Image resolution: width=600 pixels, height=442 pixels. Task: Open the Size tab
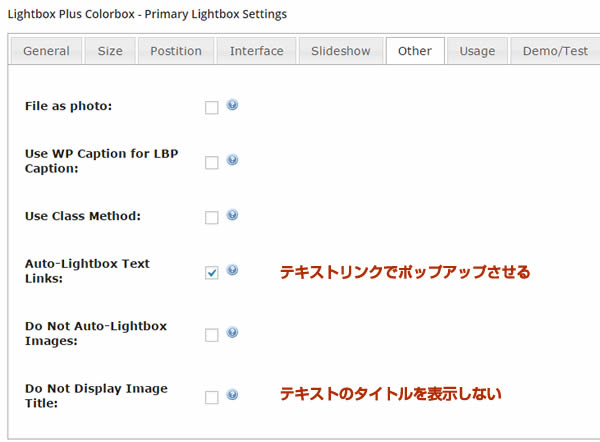coord(110,51)
